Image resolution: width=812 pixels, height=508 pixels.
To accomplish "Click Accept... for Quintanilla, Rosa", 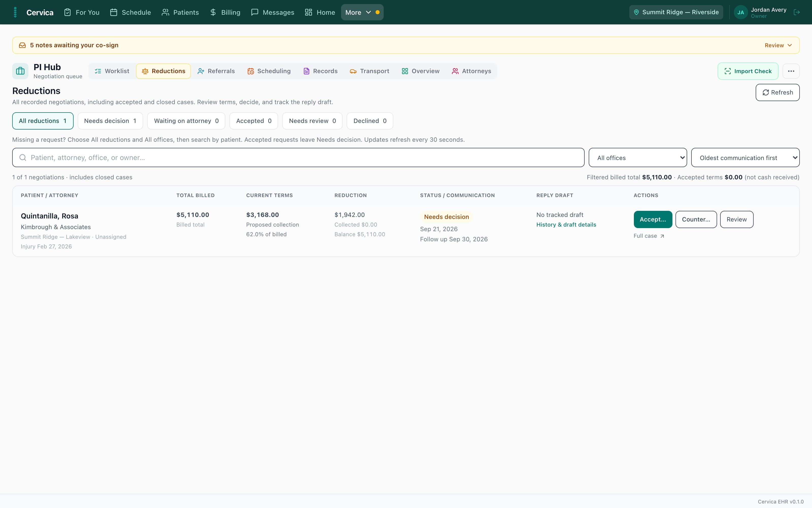I will click(x=653, y=219).
